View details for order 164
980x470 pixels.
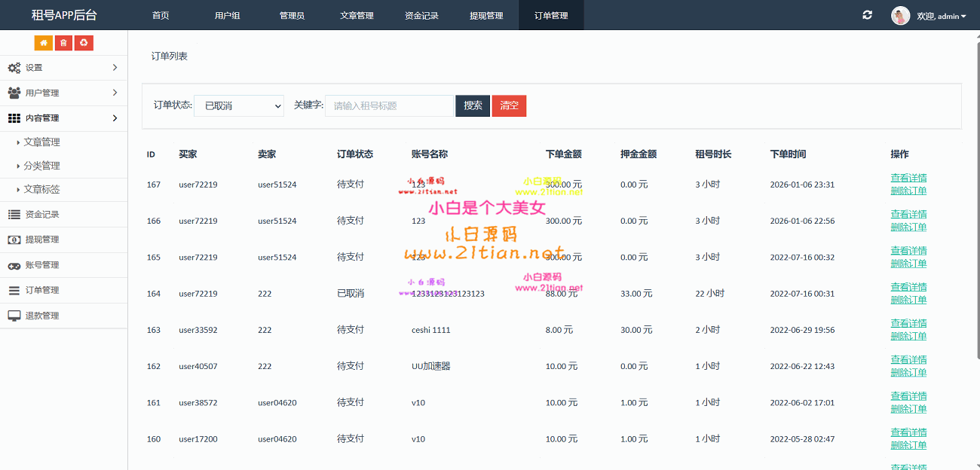[x=908, y=287]
